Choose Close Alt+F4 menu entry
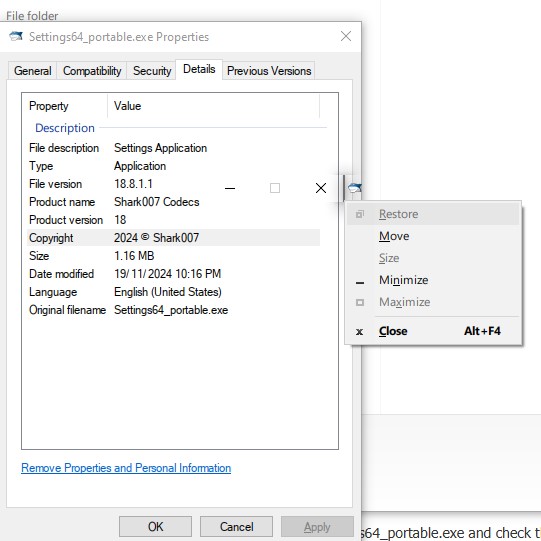Screen dimensions: 541x541 pyautogui.click(x=433, y=331)
